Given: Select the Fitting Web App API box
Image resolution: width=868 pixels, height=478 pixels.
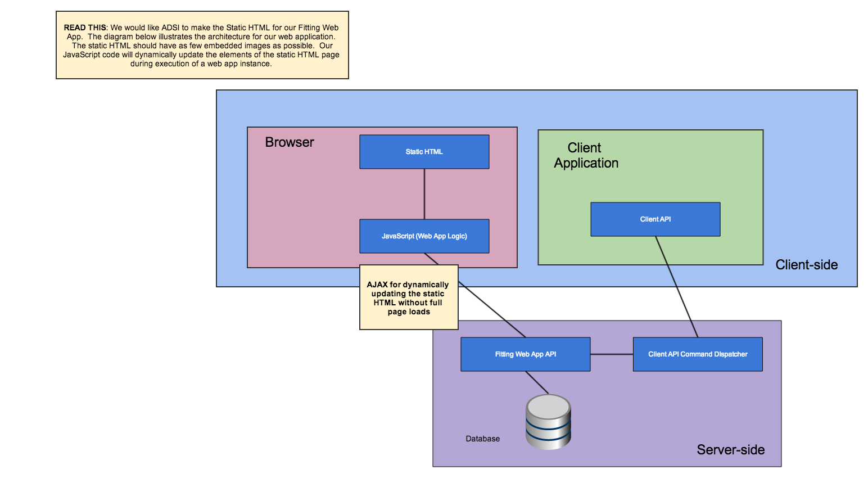Looking at the screenshot, I should tap(525, 354).
